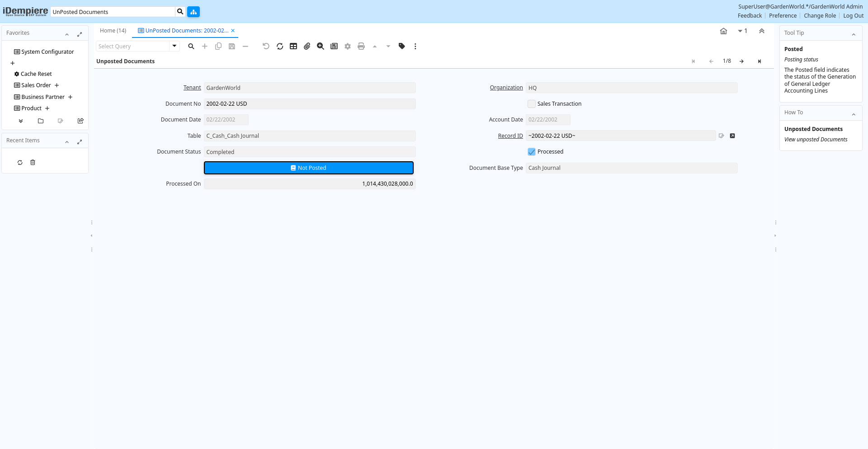
Task: Toggle the Sales Transaction checkbox
Action: [x=532, y=104]
